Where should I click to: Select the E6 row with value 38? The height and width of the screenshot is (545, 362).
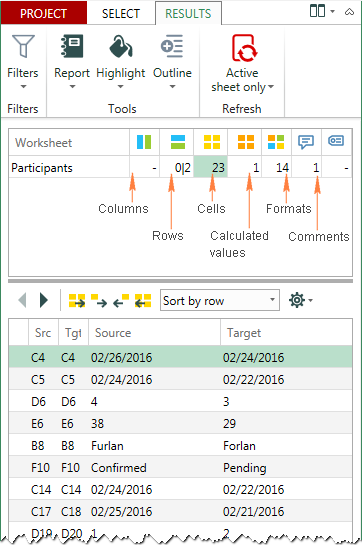(x=180, y=423)
